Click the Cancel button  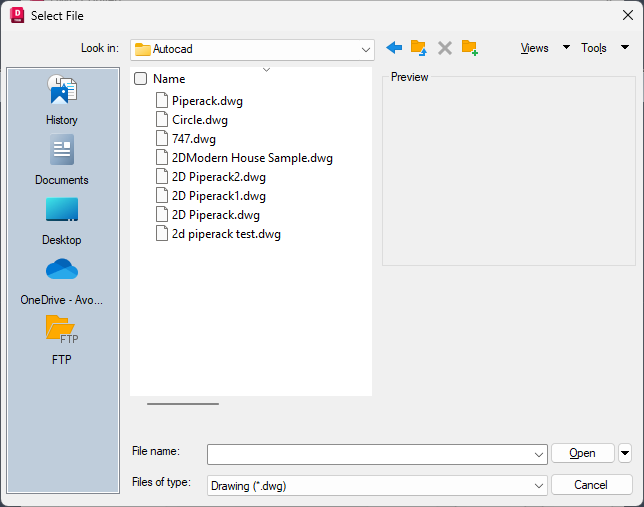pos(591,485)
